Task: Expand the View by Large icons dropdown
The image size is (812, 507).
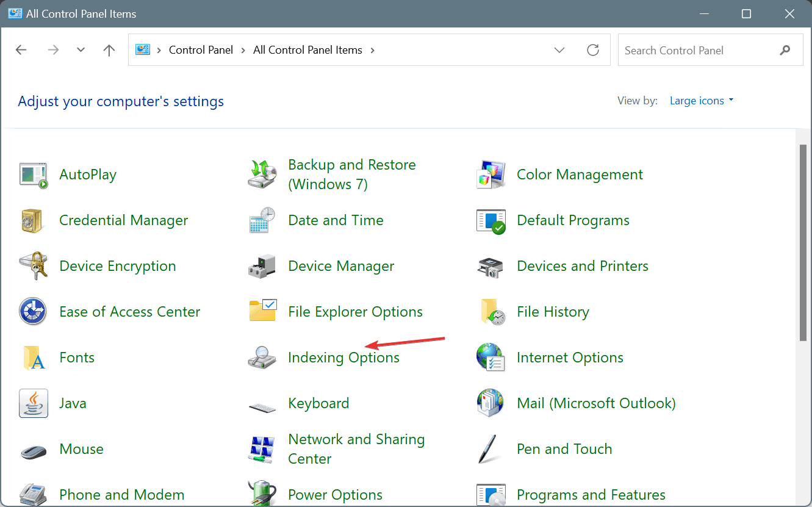Action: 702,101
